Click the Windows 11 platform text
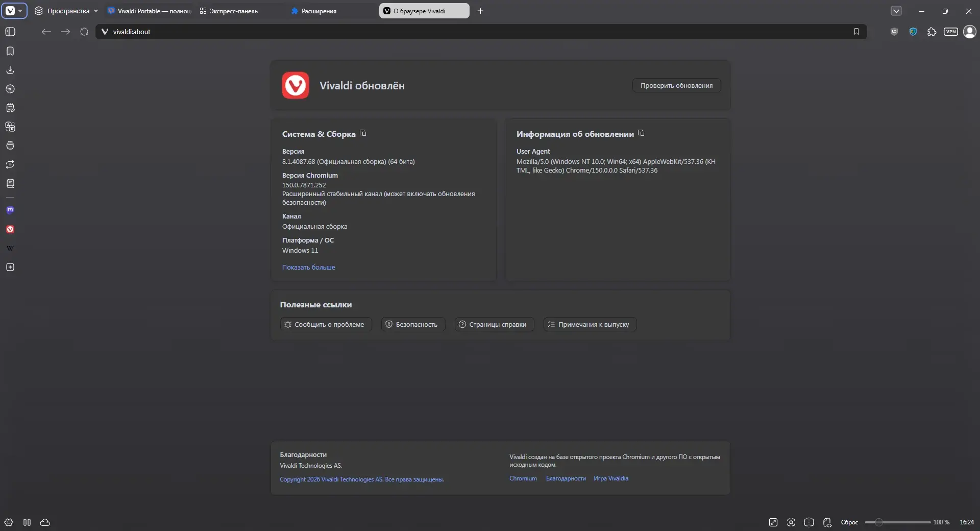This screenshot has height=531, width=980. point(300,251)
